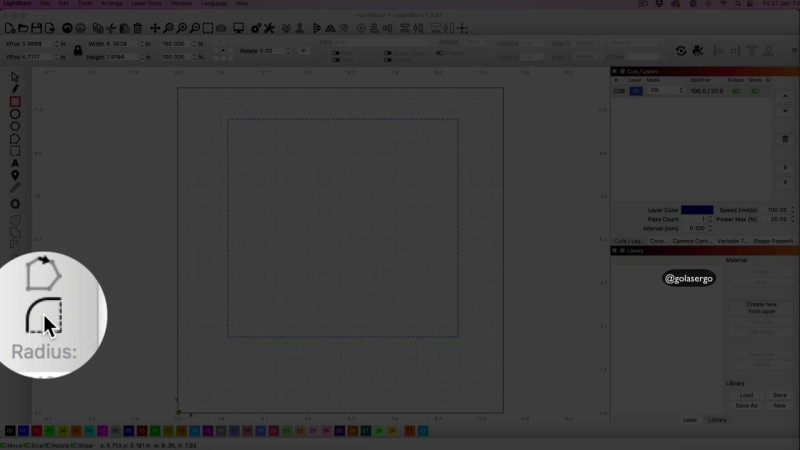Choose the Ellipse drawing tool
This screenshot has height=450, width=800.
[x=15, y=114]
